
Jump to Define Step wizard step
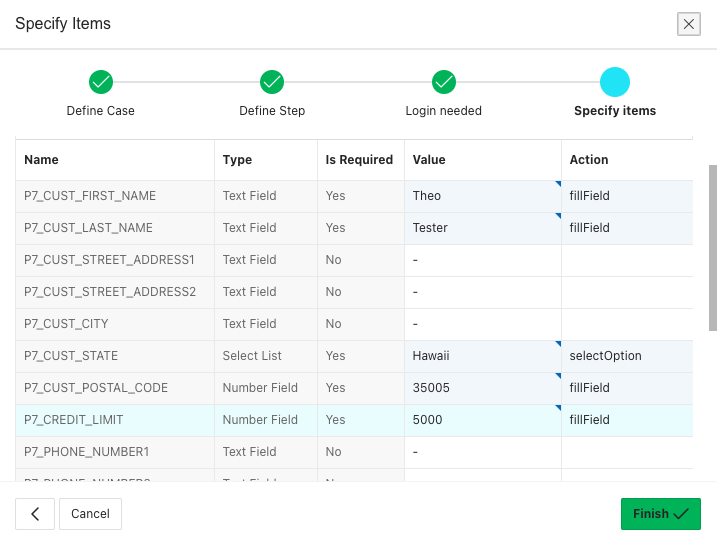[x=272, y=82]
